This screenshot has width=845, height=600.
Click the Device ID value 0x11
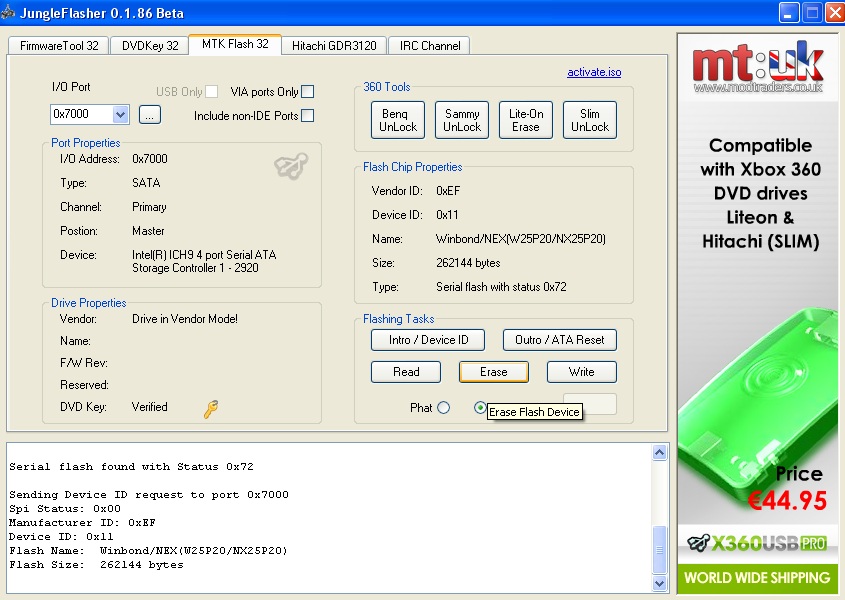[447, 215]
